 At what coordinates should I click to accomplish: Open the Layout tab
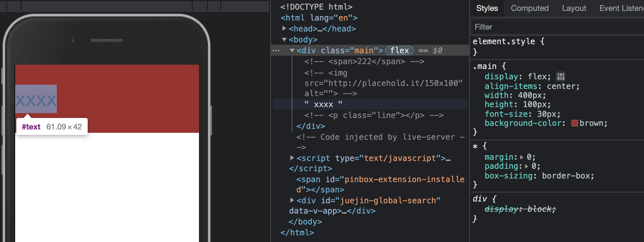point(574,8)
